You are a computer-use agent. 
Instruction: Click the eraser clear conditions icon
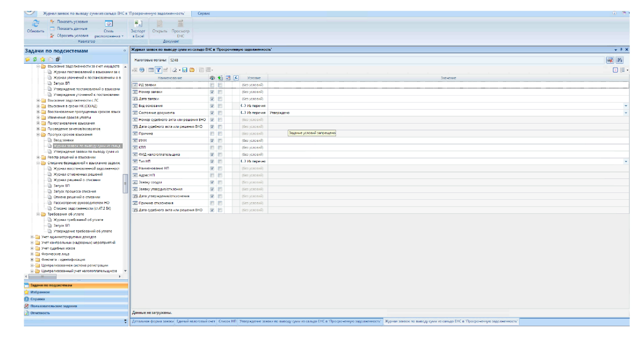(175, 70)
